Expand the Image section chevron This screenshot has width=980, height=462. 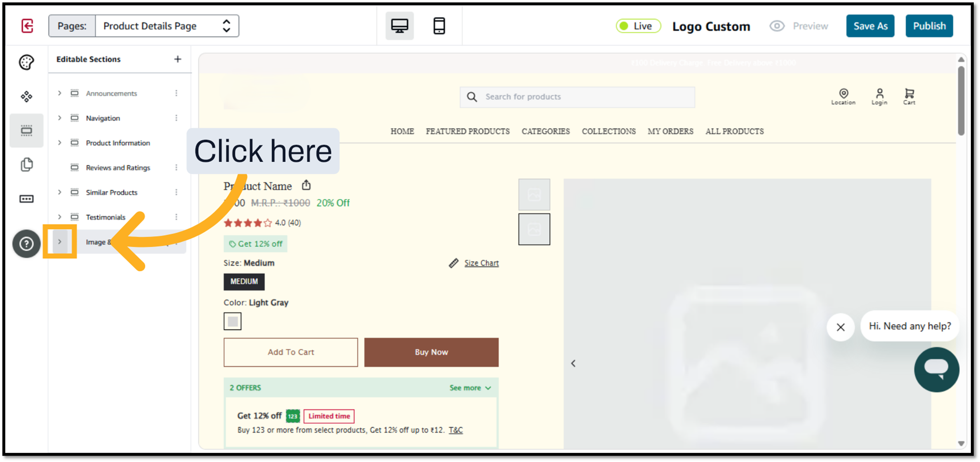pyautogui.click(x=60, y=241)
